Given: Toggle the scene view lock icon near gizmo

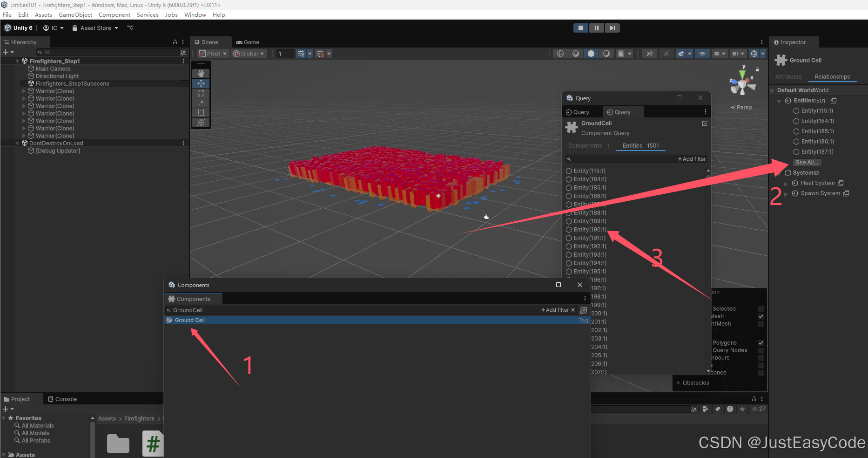Looking at the screenshot, I should point(757,69).
